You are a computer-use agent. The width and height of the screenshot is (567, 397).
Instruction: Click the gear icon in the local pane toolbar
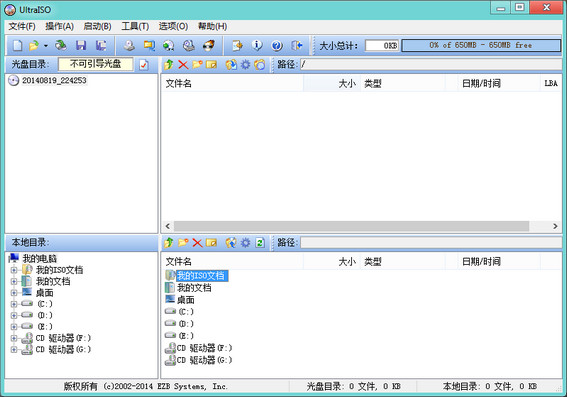point(246,243)
